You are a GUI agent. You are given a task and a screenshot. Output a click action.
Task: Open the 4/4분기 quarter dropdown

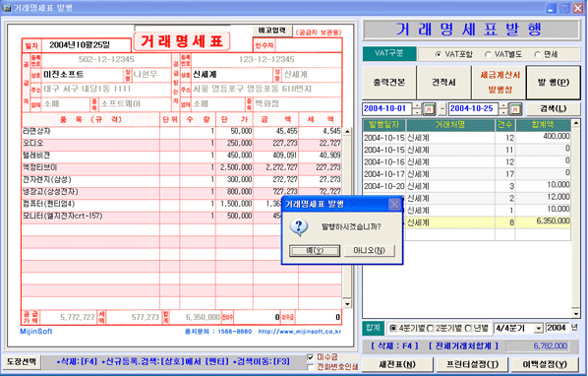538,329
